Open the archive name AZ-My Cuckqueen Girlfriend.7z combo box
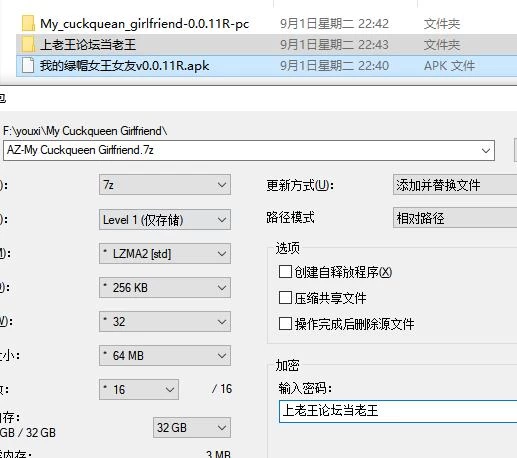Screen dimensions: 517x458 point(249,150)
